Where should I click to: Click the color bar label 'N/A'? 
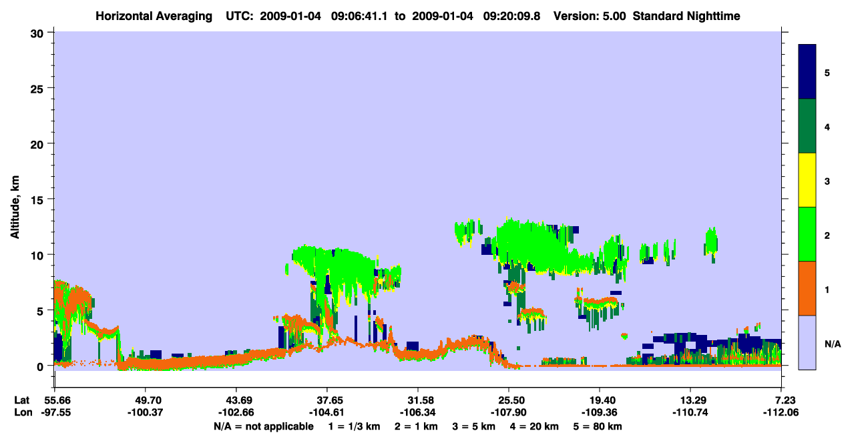click(833, 344)
